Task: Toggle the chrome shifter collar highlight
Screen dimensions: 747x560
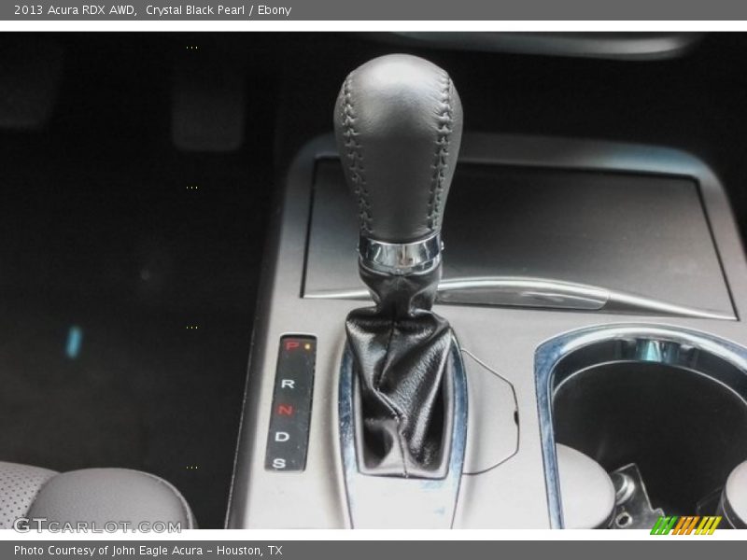Action: pyautogui.click(x=400, y=254)
